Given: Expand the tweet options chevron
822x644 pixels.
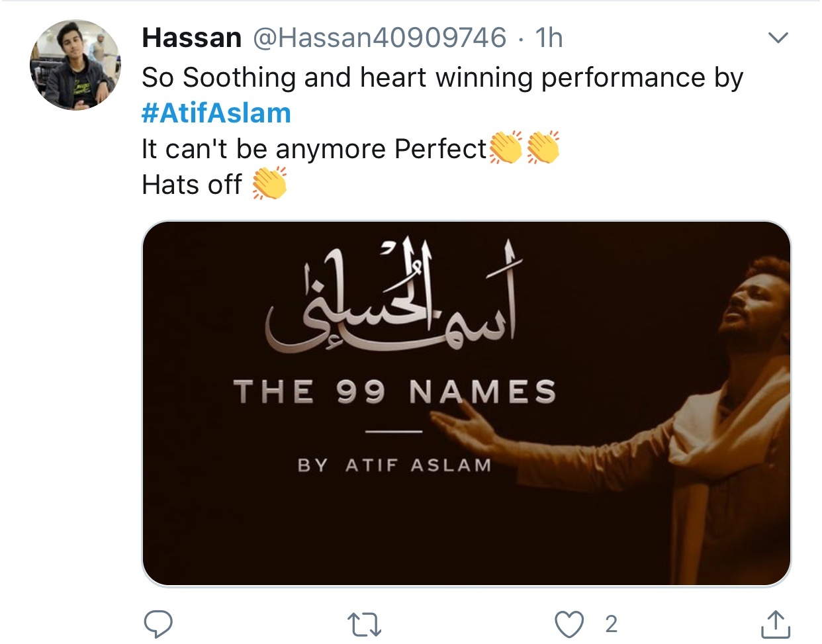Looking at the screenshot, I should 778,38.
